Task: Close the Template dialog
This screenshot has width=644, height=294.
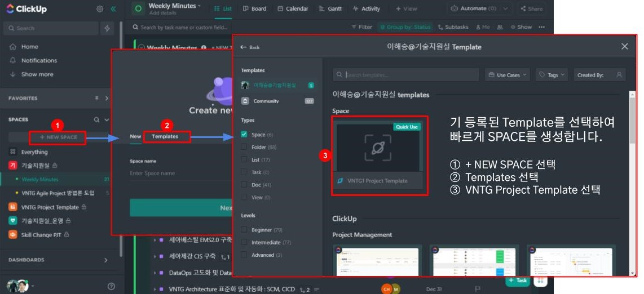Action: 625,46
